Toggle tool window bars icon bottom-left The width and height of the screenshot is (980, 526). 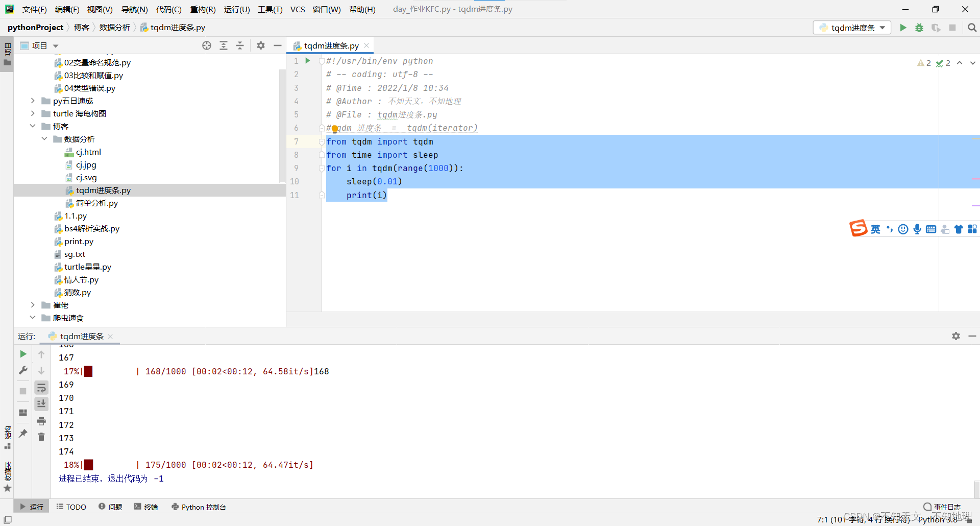click(8, 520)
